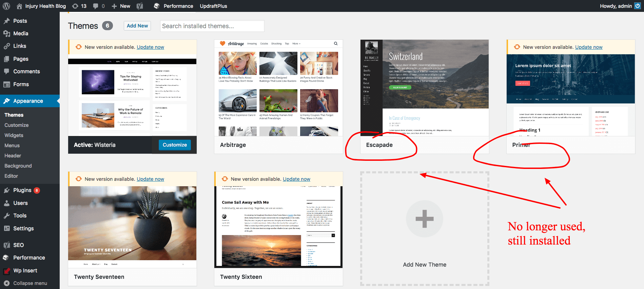Screen dimensions: 644x289
Task: Click Howdy, admin account text
Action: [x=616, y=6]
